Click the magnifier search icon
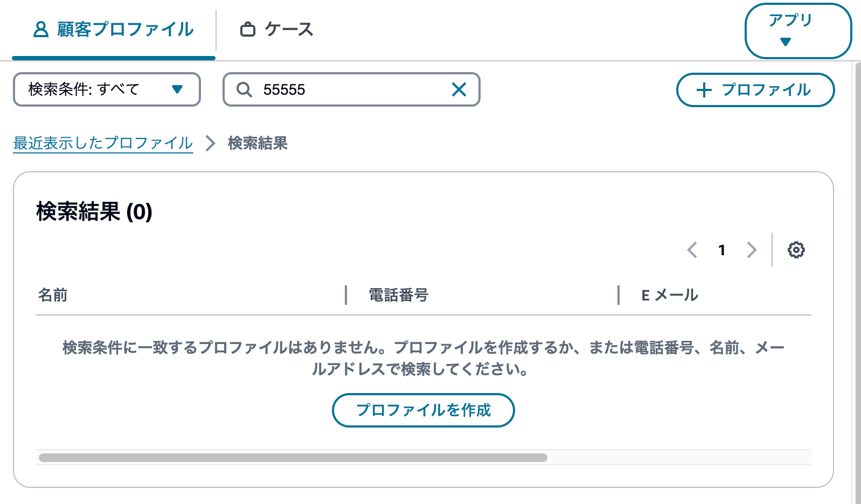This screenshot has width=861, height=504. click(244, 89)
